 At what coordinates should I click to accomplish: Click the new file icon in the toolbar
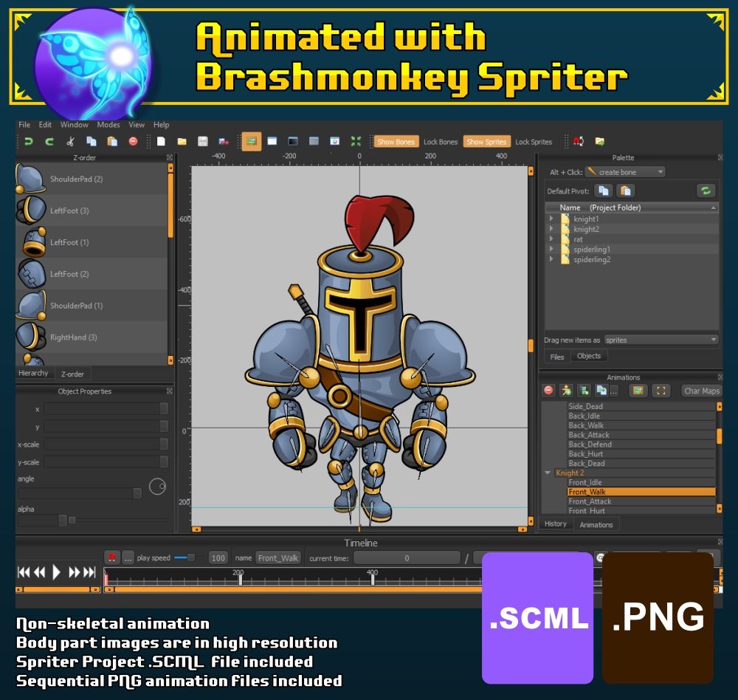pyautogui.click(x=160, y=142)
